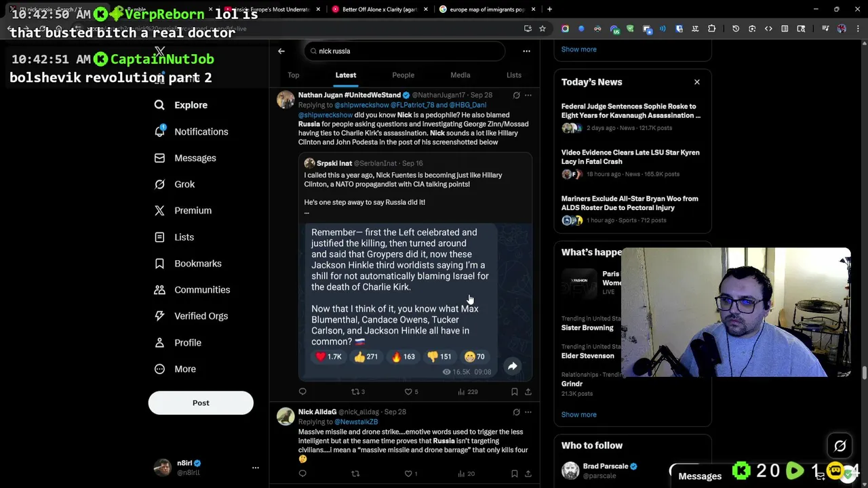The image size is (868, 488).
Task: Open more options on Nick AlldaG's post
Action: pos(528,411)
